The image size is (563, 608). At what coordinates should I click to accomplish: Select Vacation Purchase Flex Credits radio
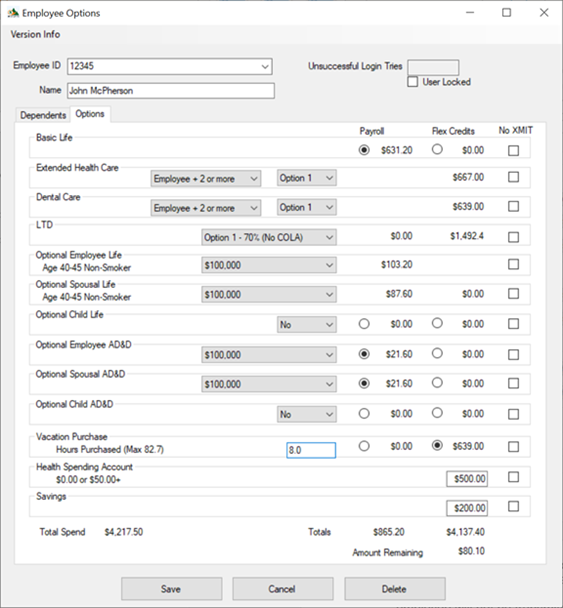point(437,446)
